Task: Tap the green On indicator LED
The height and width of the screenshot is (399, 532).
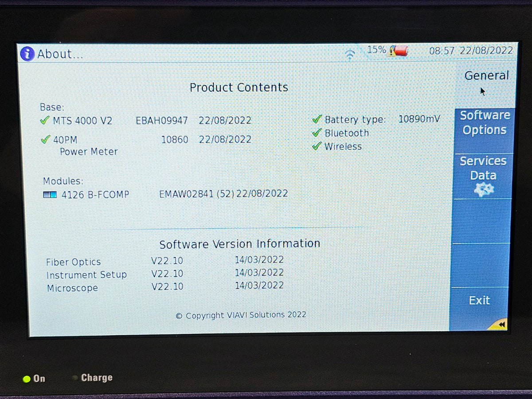Action: (x=27, y=379)
